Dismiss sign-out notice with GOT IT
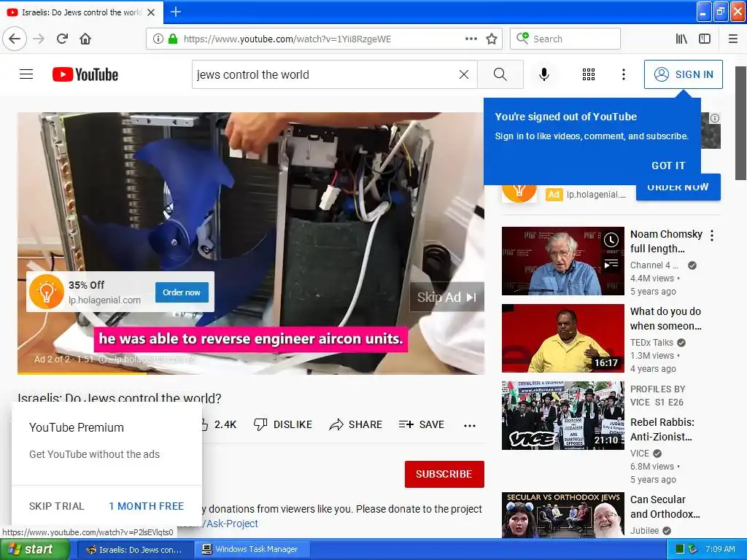Viewport: 747px width, 560px height. [x=668, y=166]
